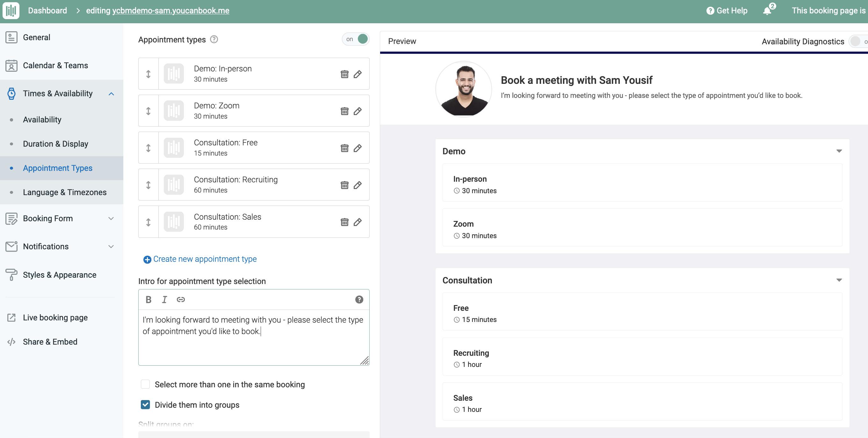This screenshot has width=868, height=438.
Task: Click reorder handle for Consultation: Sales
Action: click(148, 222)
